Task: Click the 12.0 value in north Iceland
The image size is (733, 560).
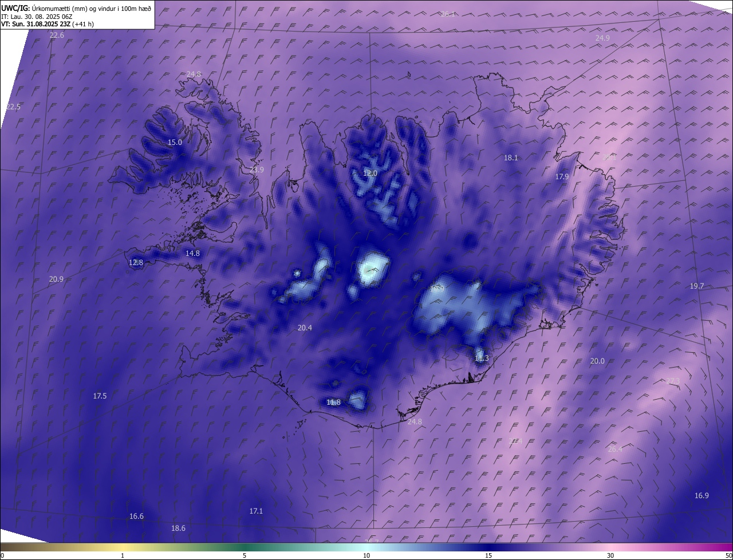Action: (x=371, y=173)
